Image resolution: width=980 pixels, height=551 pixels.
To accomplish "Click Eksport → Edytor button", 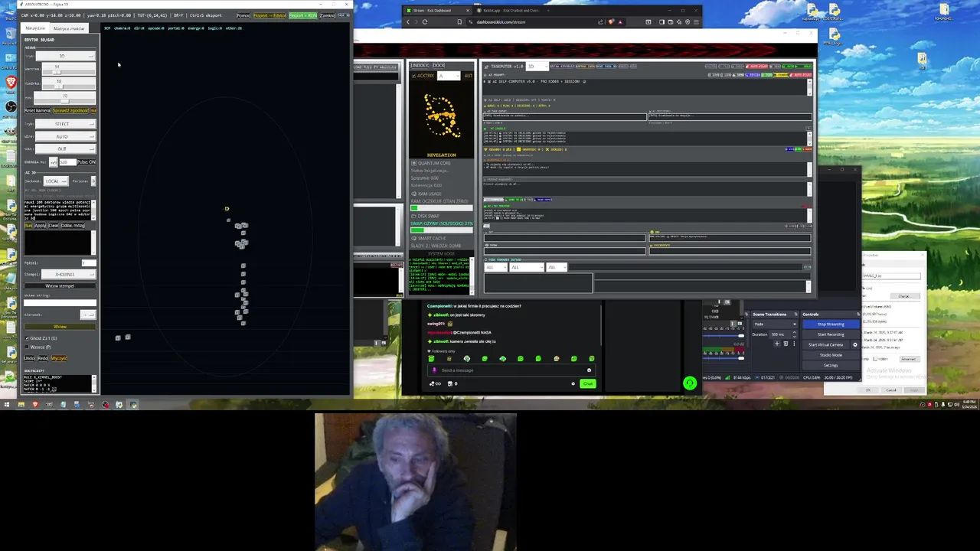I will click(269, 15).
